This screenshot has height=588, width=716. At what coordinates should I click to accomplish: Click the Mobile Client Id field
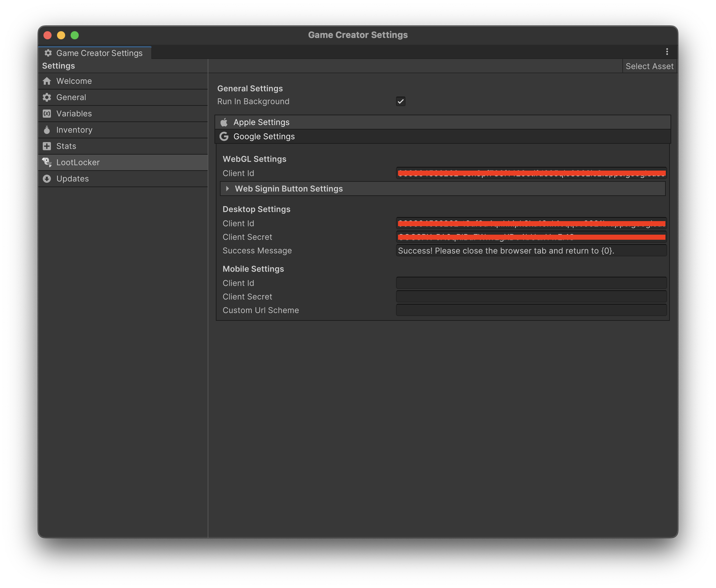pyautogui.click(x=531, y=283)
